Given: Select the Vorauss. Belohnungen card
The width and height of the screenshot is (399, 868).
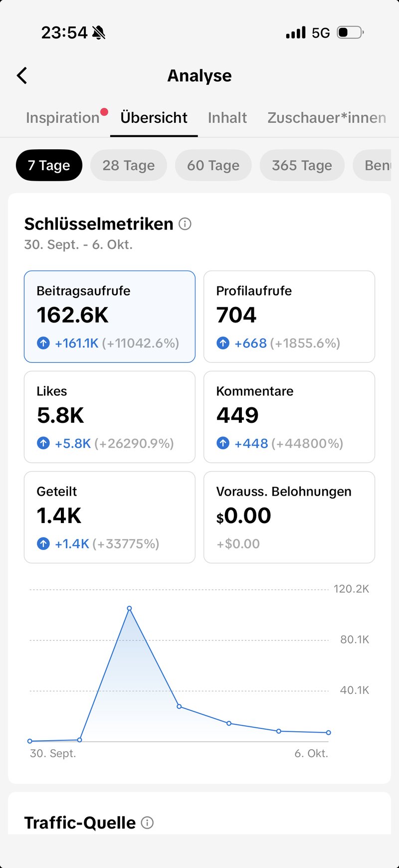Looking at the screenshot, I should 289,517.
